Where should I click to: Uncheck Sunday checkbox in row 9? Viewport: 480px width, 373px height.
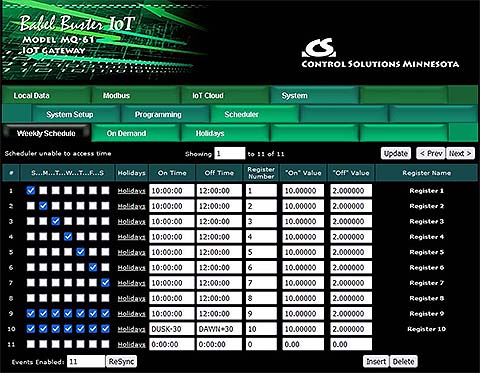click(31, 313)
